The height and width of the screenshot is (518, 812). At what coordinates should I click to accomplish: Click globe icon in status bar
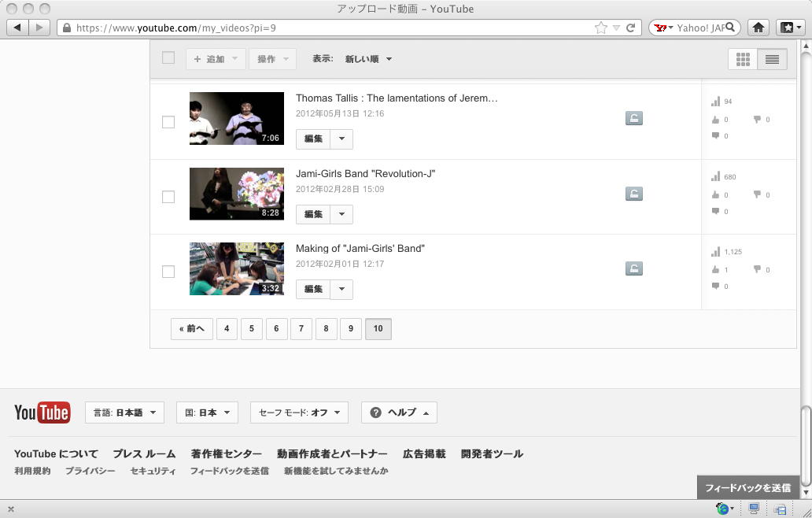[x=722, y=509]
